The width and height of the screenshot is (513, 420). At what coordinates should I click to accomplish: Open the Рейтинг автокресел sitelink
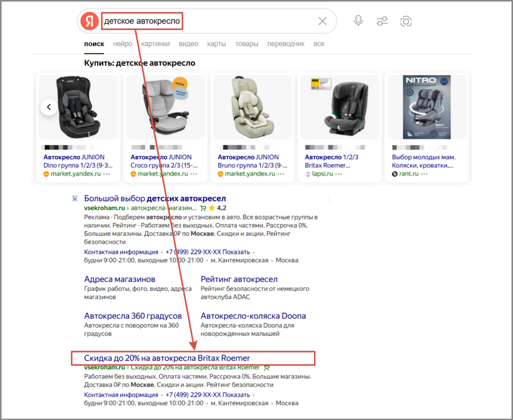point(239,279)
